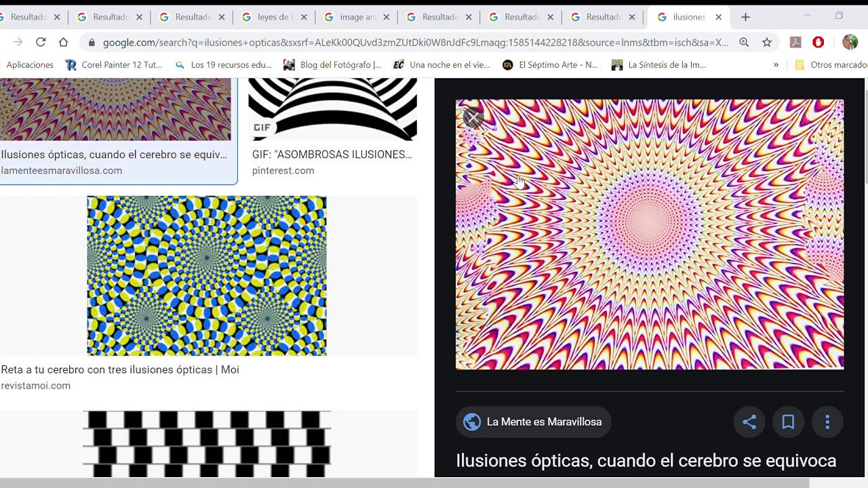Open the lamenteesmaravillosa.com result link
The image size is (868, 488).
(62, 171)
